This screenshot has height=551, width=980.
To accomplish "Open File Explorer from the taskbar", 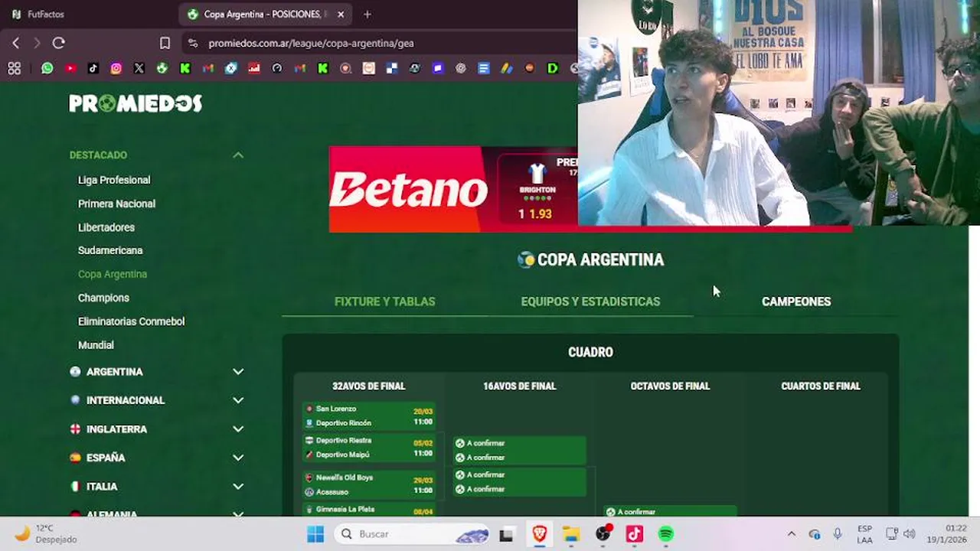I will pyautogui.click(x=571, y=534).
